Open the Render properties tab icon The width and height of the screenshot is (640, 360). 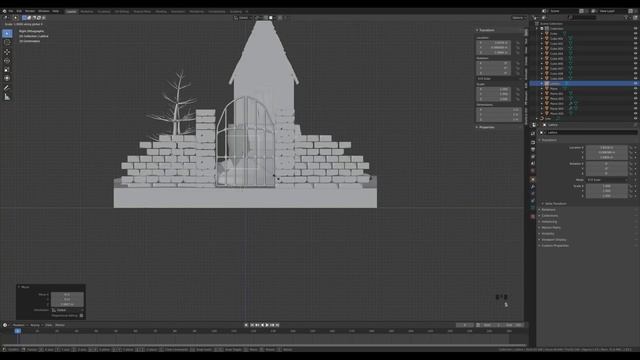point(533,142)
